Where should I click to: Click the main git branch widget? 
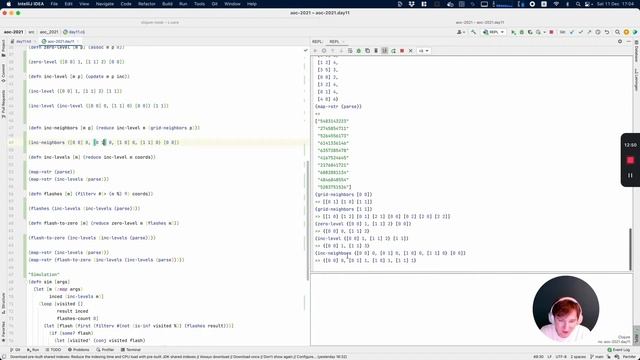(597, 357)
